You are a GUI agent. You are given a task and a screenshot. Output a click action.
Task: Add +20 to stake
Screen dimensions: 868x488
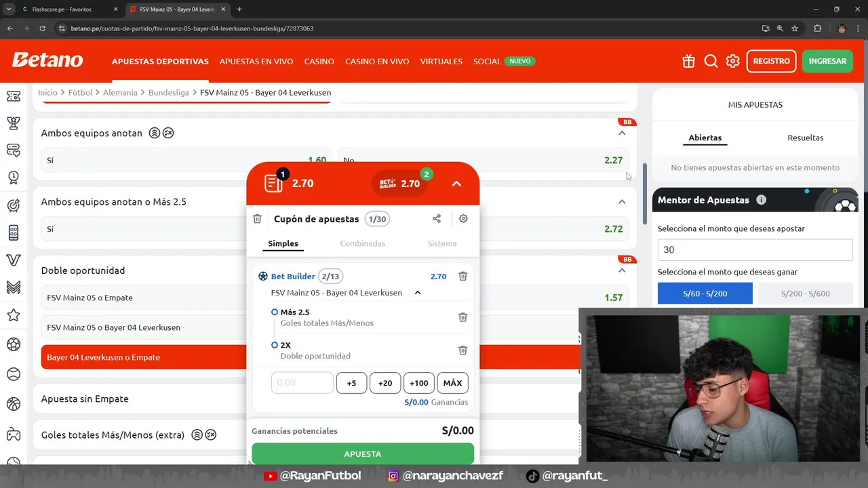(x=385, y=383)
